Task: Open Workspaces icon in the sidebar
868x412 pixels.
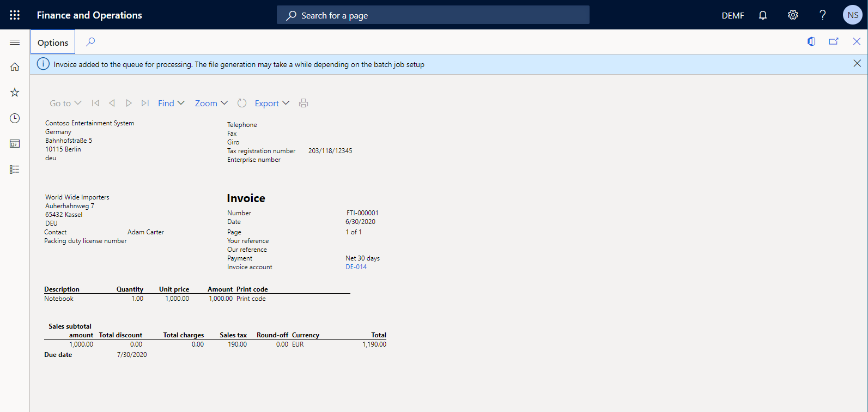Action: click(15, 144)
